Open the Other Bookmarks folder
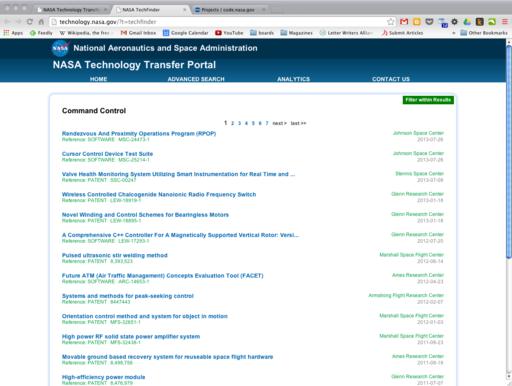The image size is (512, 386). click(x=484, y=33)
